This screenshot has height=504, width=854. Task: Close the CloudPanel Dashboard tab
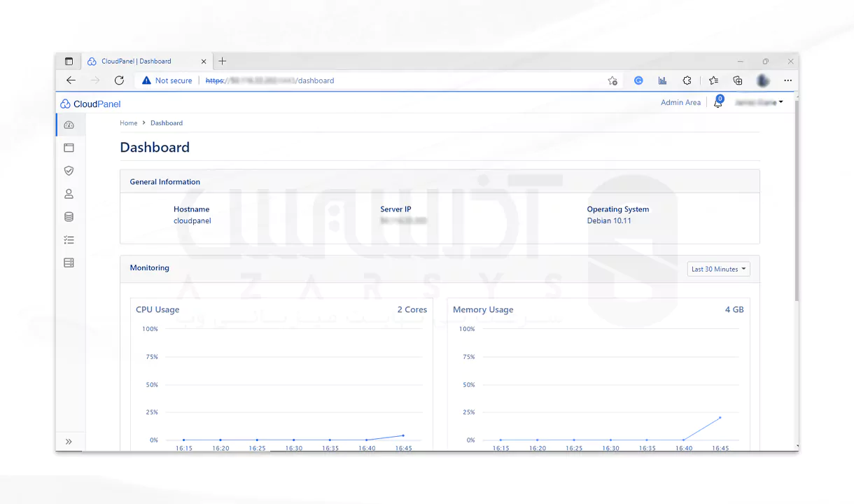(203, 61)
